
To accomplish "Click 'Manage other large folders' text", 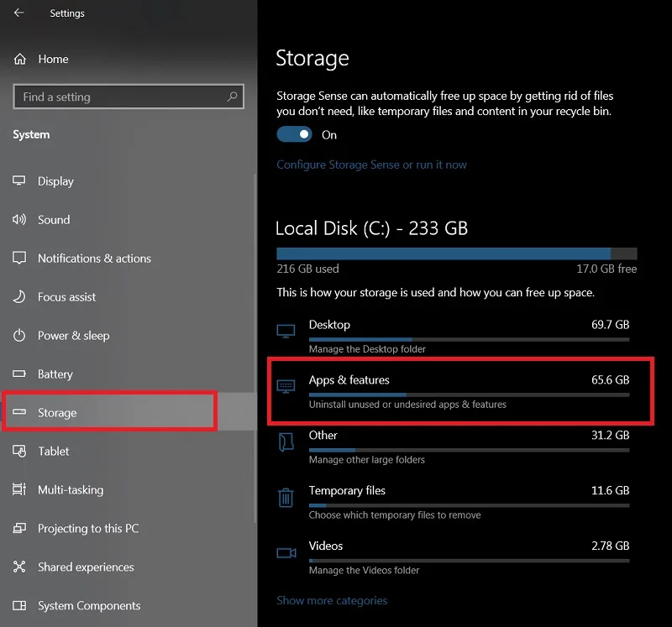I will pos(367,459).
